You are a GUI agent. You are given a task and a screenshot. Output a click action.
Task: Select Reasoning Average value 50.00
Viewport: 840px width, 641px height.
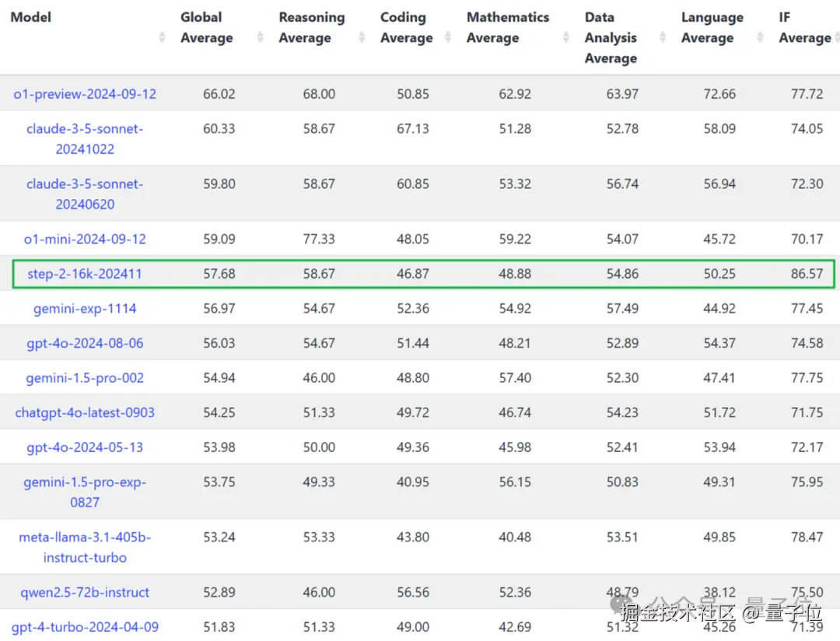(x=319, y=447)
